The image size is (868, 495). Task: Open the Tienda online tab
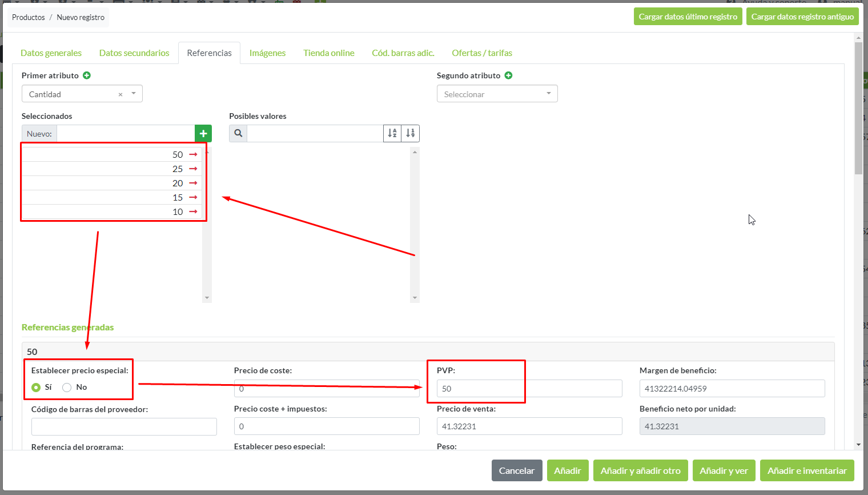(x=328, y=53)
